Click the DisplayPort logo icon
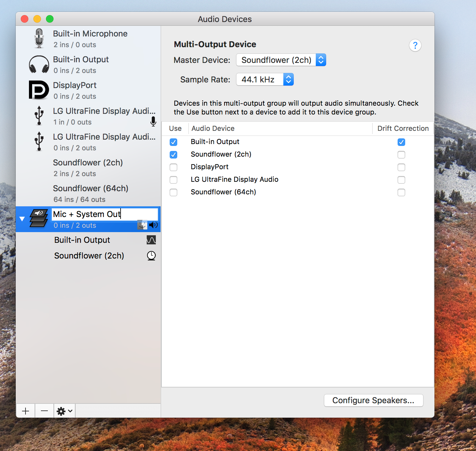This screenshot has width=476, height=451. (39, 90)
